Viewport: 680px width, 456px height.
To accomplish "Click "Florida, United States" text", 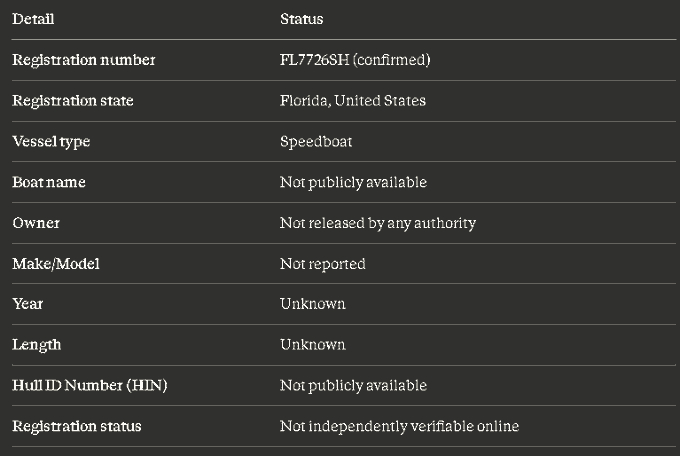I will point(352,101).
